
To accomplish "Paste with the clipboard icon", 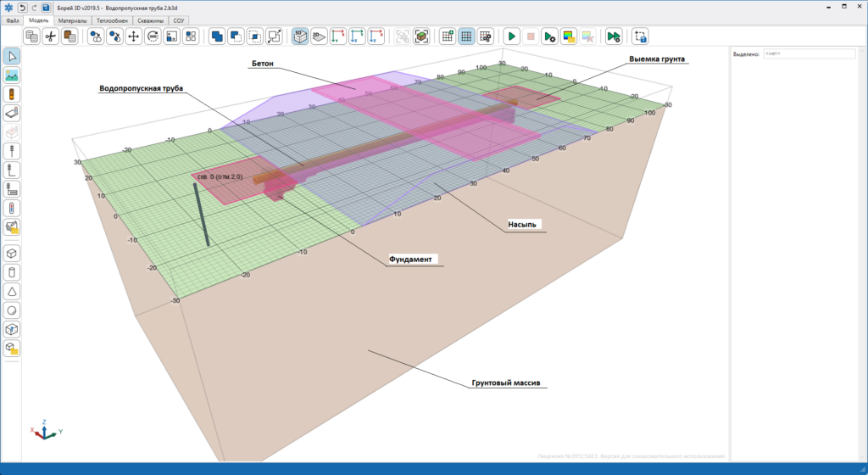I will (70, 36).
